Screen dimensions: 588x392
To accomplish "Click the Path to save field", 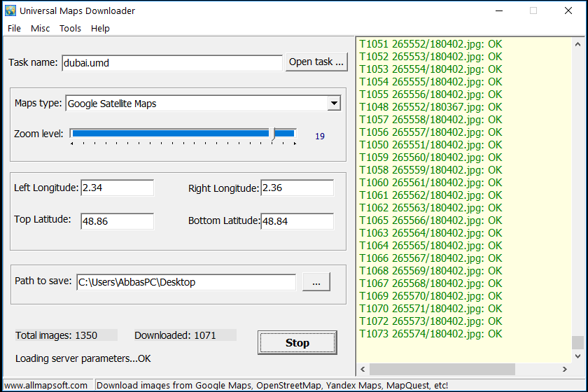I will [x=186, y=282].
